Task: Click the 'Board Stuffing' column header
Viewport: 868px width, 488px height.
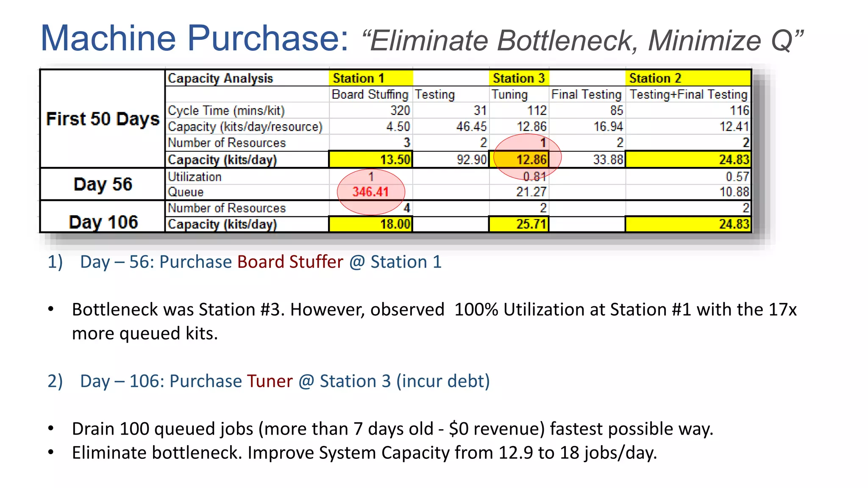Action: (x=370, y=94)
